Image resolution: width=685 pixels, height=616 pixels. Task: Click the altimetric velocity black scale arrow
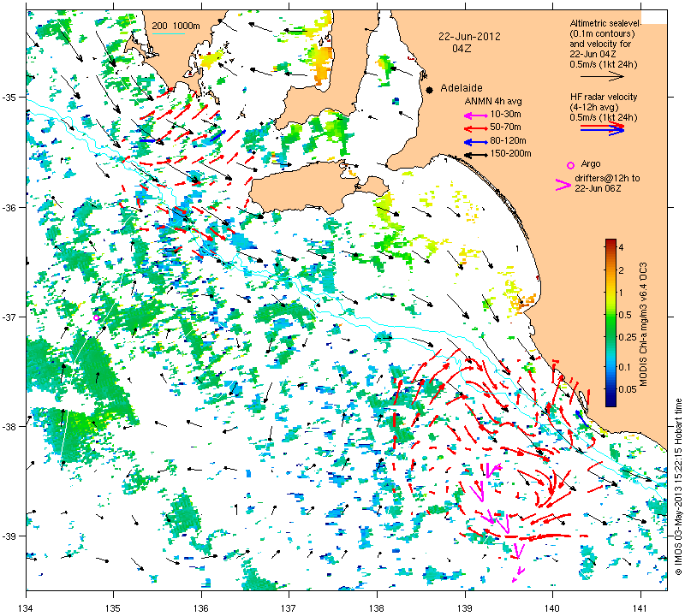pyautogui.click(x=602, y=76)
